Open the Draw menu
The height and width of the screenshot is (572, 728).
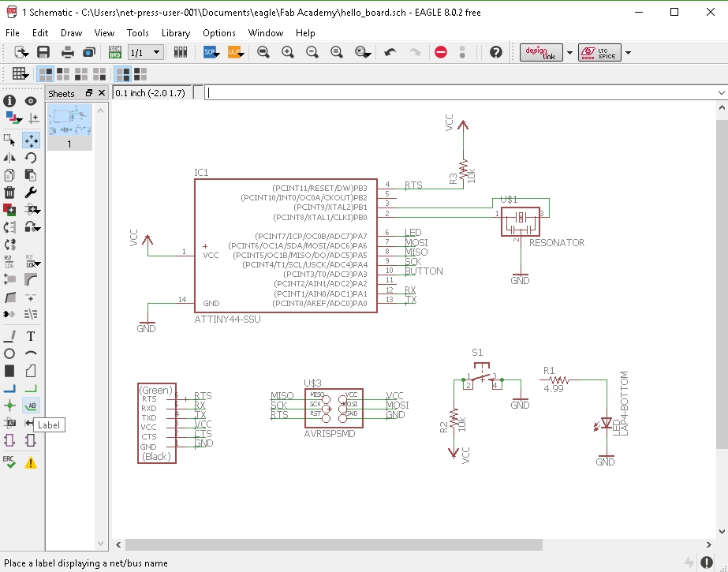pos(71,33)
